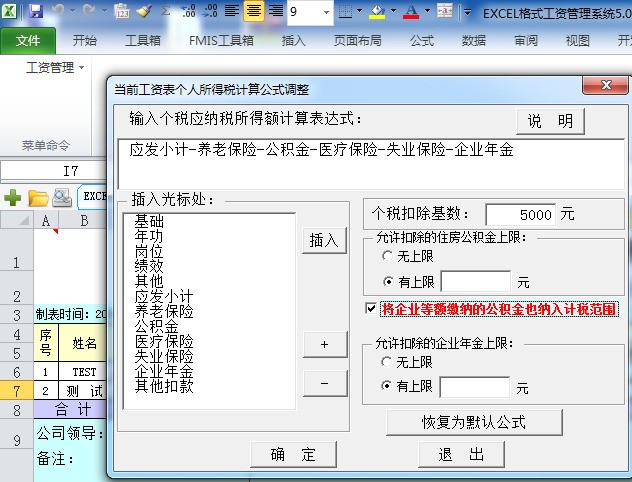Click the Undo arrow icon
The image size is (632, 482).
pyautogui.click(x=58, y=10)
